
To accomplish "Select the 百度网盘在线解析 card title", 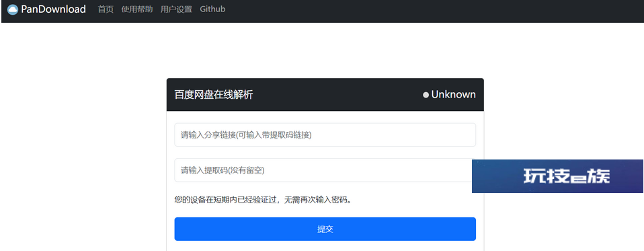I will pos(214,95).
